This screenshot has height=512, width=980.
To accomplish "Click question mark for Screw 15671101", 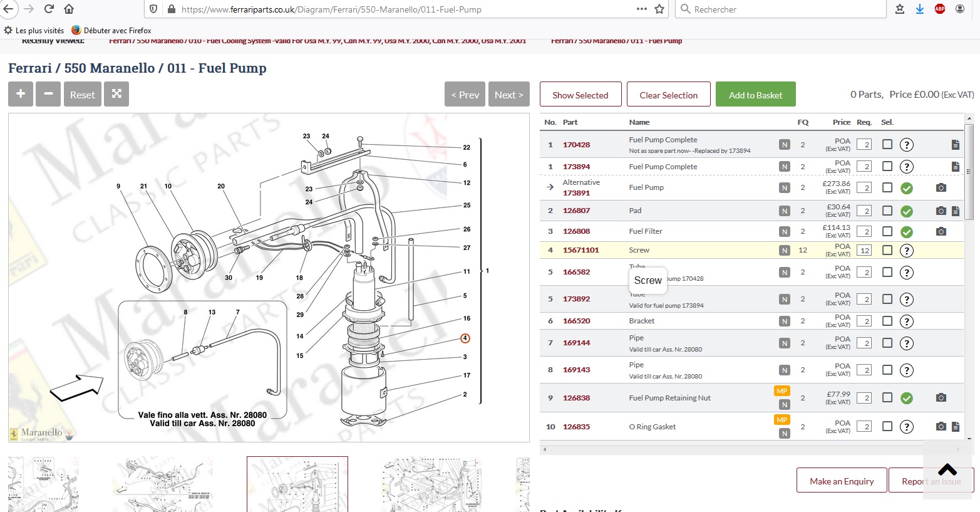I will (x=906, y=251).
